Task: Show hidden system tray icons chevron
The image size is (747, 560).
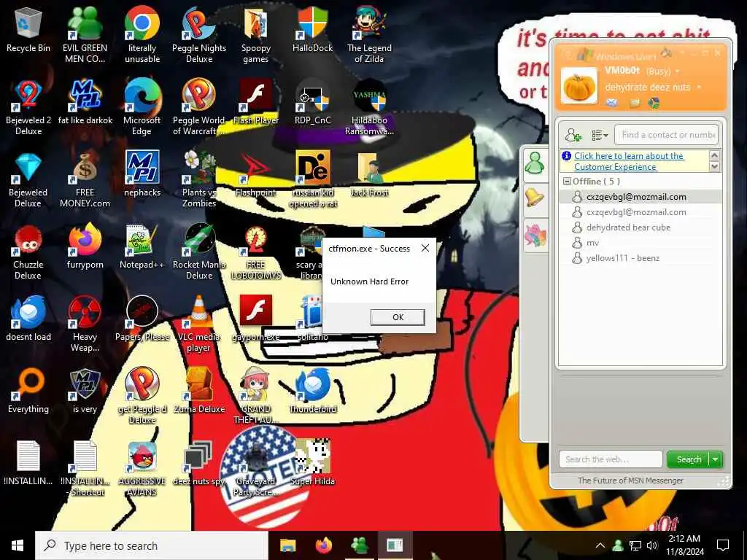Action: (600, 545)
